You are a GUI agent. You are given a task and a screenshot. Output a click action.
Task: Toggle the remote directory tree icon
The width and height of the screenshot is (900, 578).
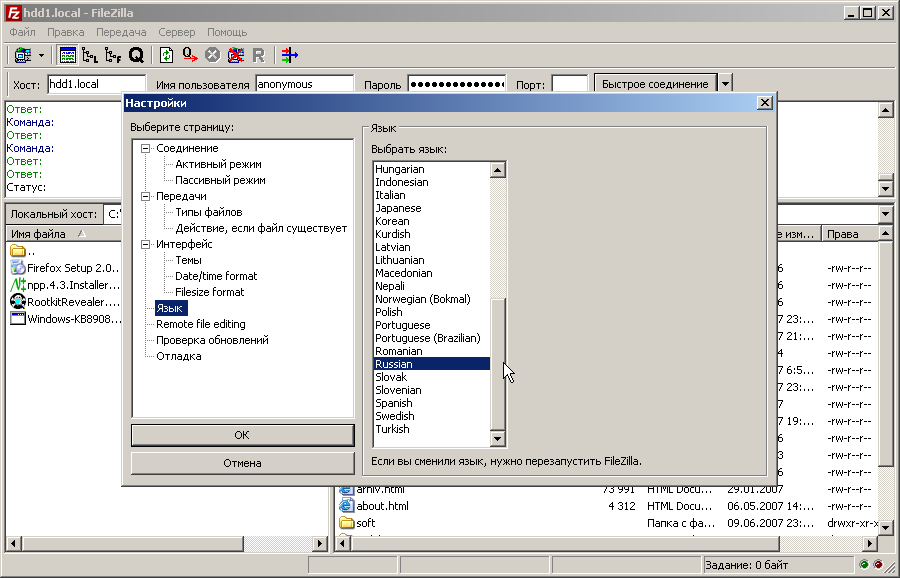click(113, 55)
